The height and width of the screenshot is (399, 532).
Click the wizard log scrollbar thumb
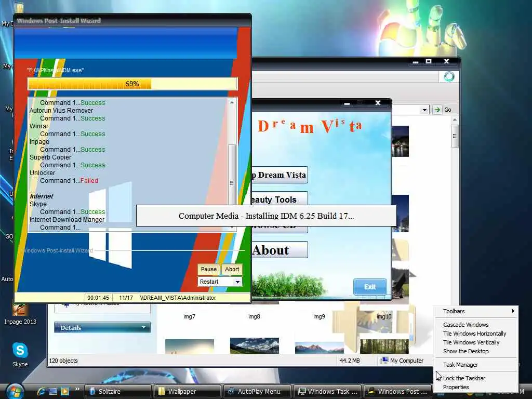pos(232,183)
